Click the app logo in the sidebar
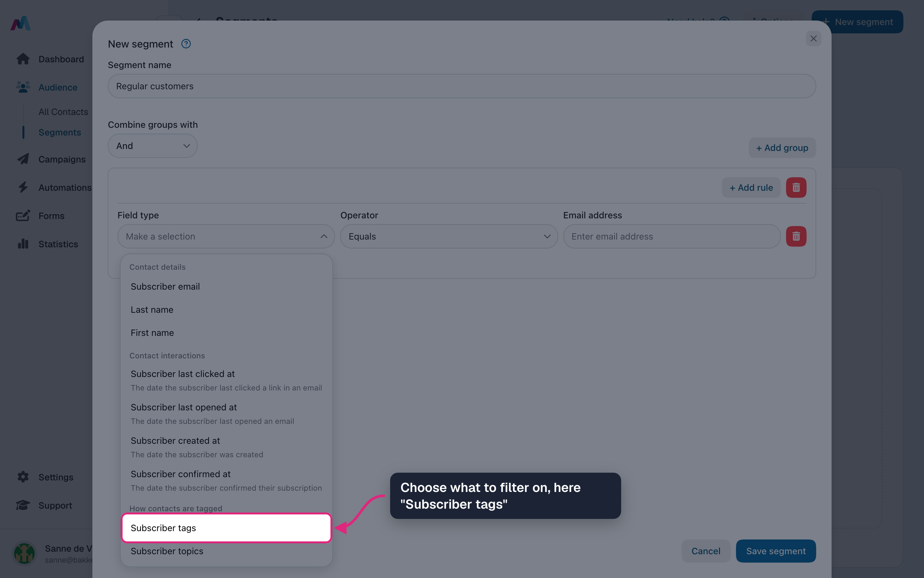Viewport: 924px width, 578px height. pos(21,23)
